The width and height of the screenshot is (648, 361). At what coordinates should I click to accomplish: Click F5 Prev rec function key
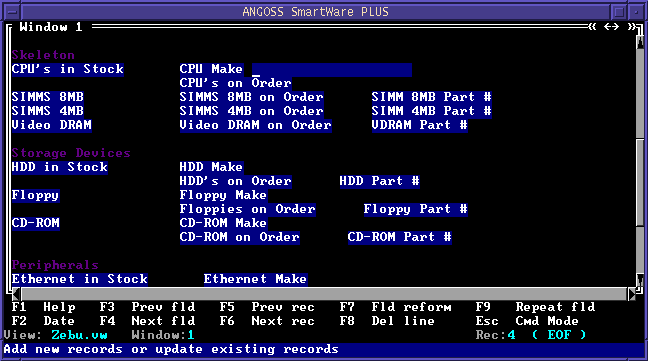tap(267, 307)
